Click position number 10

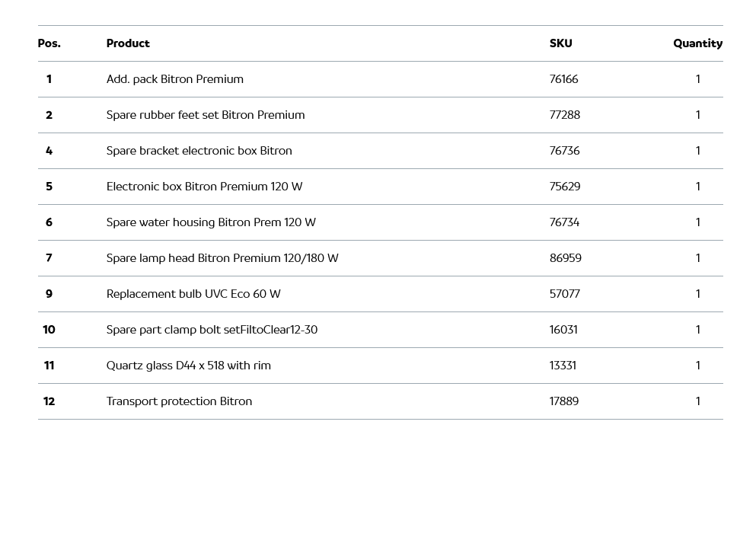[49, 330]
